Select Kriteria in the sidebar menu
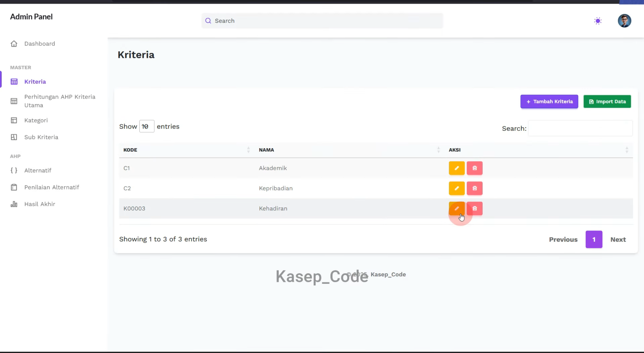The width and height of the screenshot is (644, 353). (x=35, y=82)
